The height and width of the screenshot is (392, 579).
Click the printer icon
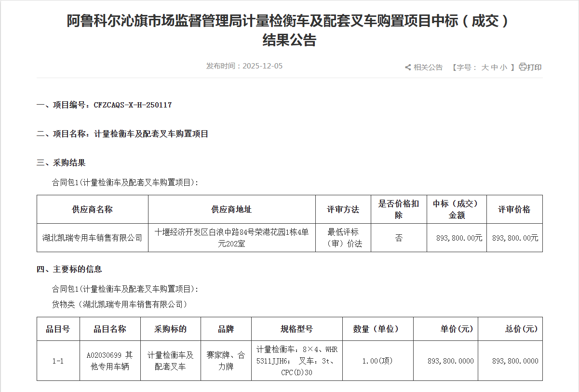[522, 67]
